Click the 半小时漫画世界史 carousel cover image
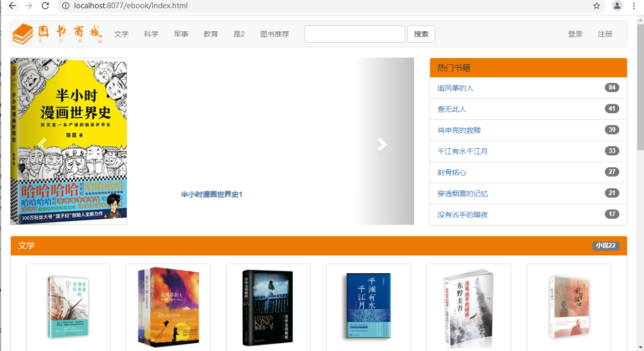The image size is (644, 351). 69,142
